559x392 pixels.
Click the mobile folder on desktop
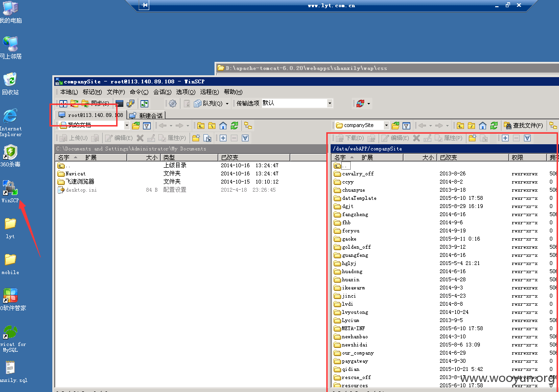pos(11,265)
